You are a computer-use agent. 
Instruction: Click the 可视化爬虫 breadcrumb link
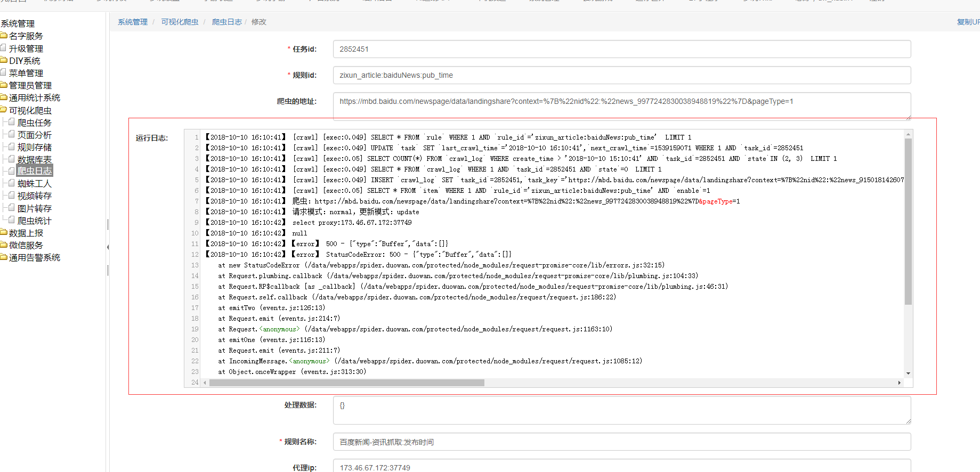180,22
